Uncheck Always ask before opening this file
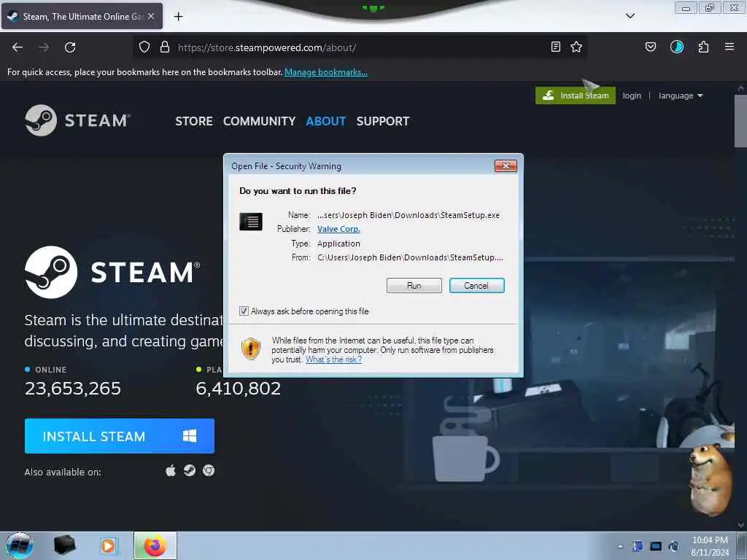This screenshot has width=747, height=560. (244, 311)
